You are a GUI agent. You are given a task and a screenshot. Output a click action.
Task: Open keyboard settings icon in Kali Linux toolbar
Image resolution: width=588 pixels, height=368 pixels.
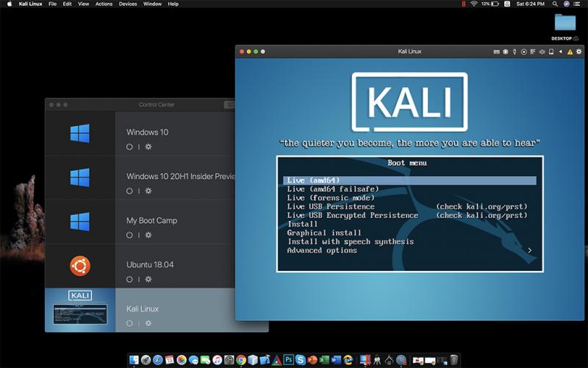click(497, 52)
